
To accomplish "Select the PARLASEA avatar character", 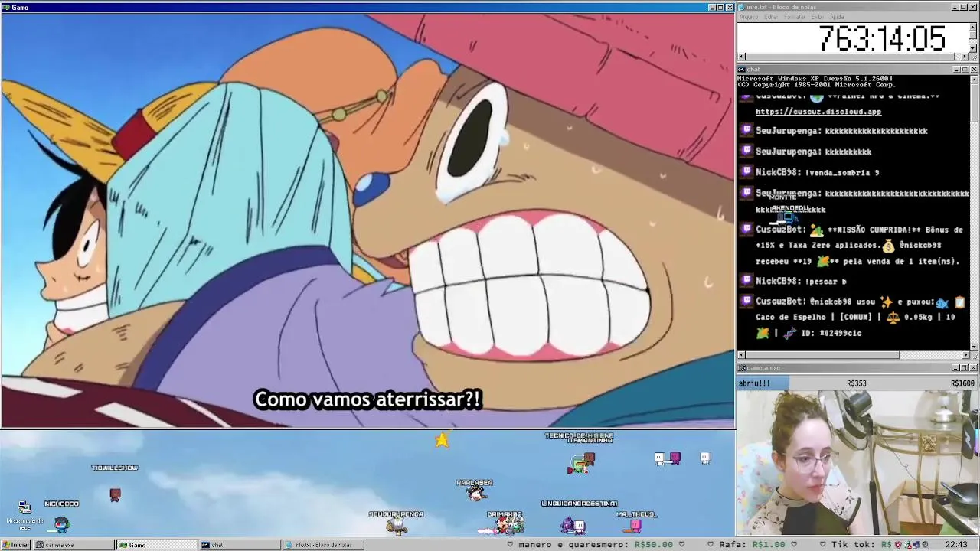I will 476,494.
